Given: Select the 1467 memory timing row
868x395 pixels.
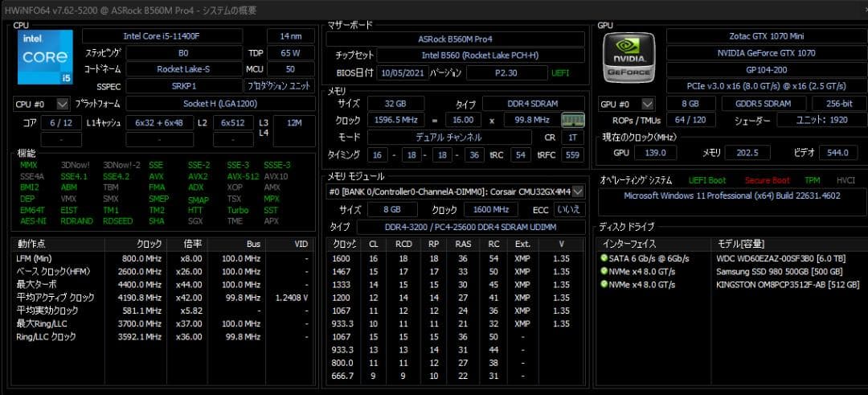Looking at the screenshot, I should point(454,271).
